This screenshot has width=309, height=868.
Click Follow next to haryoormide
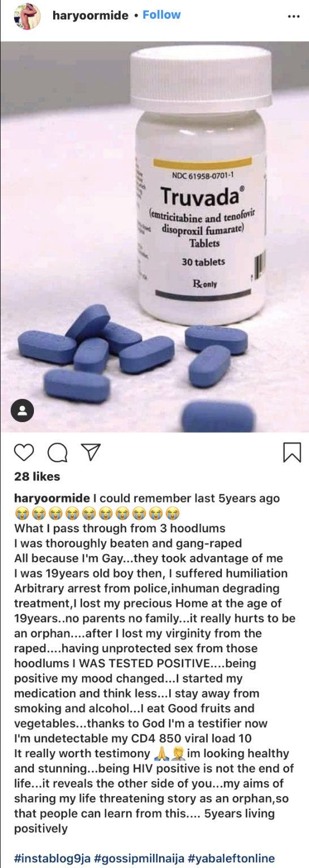(161, 15)
